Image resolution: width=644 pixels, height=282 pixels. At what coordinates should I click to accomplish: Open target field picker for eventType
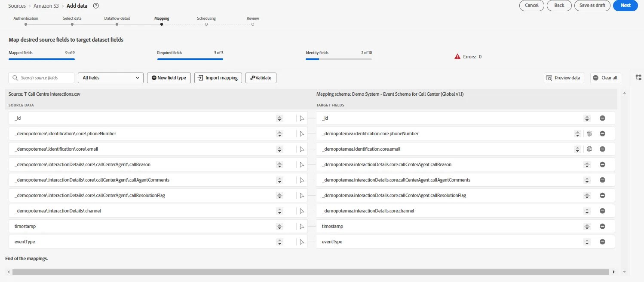587,242
